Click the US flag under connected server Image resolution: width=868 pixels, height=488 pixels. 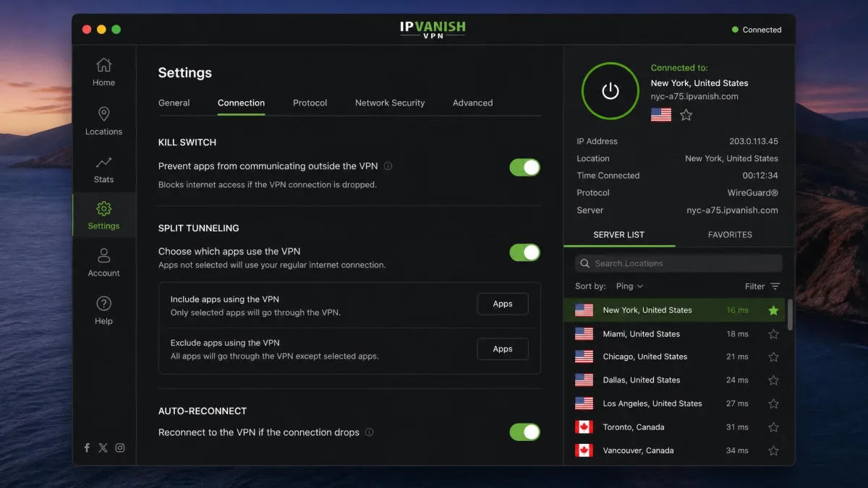tap(661, 115)
